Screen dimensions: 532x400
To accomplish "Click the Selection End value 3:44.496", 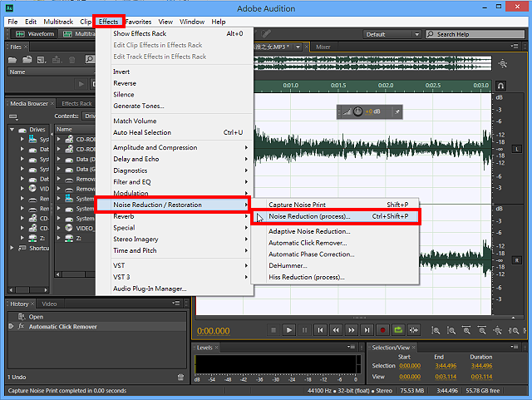I will coord(446,366).
